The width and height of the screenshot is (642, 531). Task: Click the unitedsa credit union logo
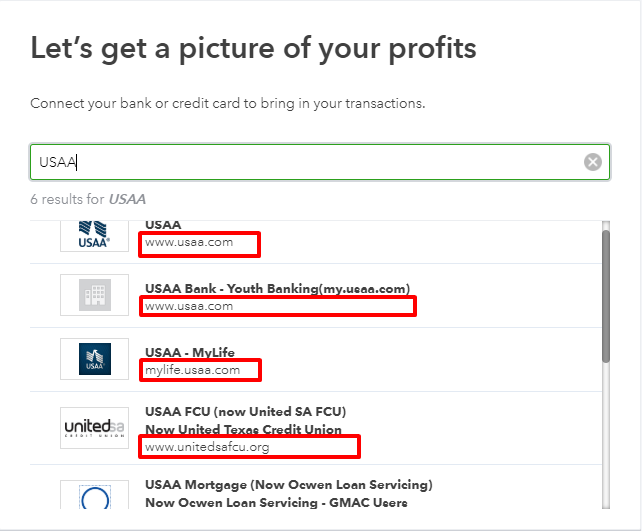95,428
